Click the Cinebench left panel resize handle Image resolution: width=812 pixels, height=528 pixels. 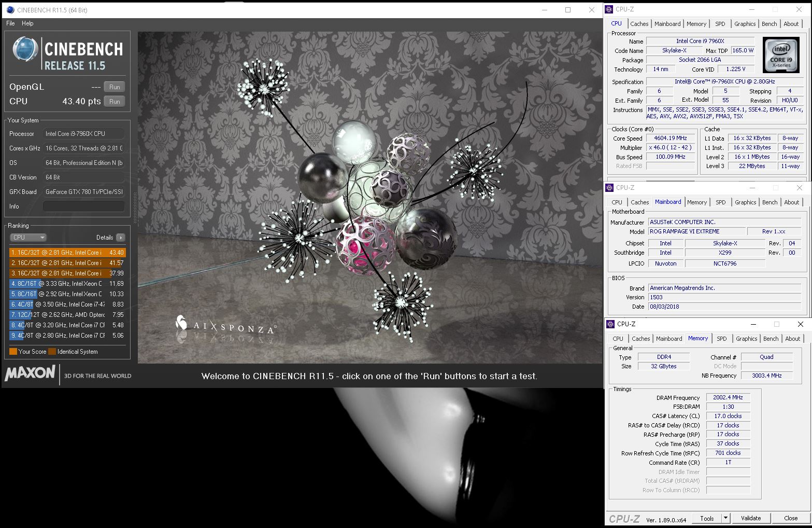pyautogui.click(x=135, y=207)
